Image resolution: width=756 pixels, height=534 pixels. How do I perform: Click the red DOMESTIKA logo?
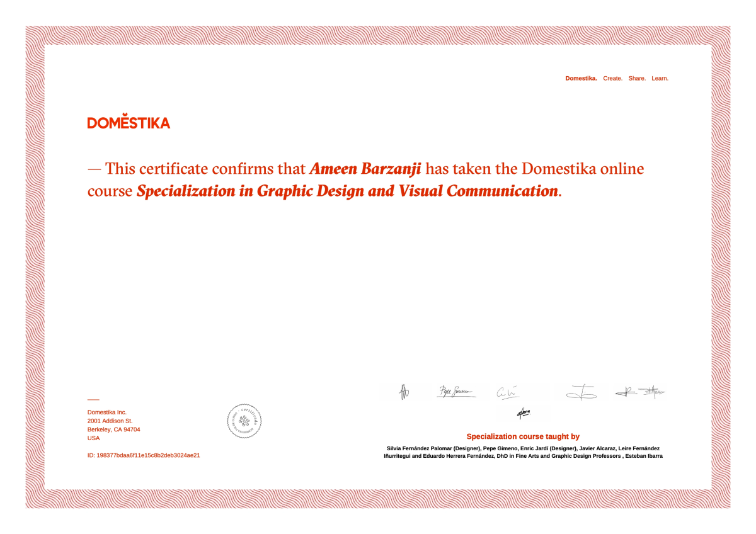point(129,122)
